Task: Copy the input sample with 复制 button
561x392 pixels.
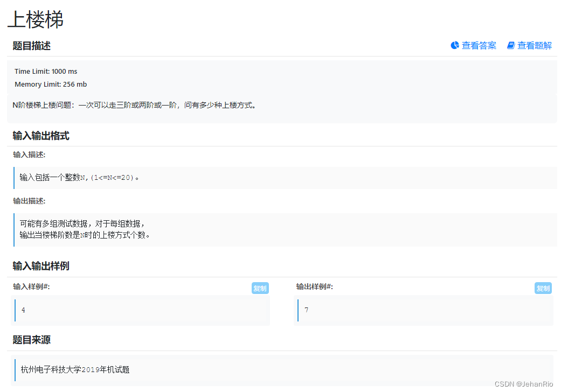Action: coord(260,288)
